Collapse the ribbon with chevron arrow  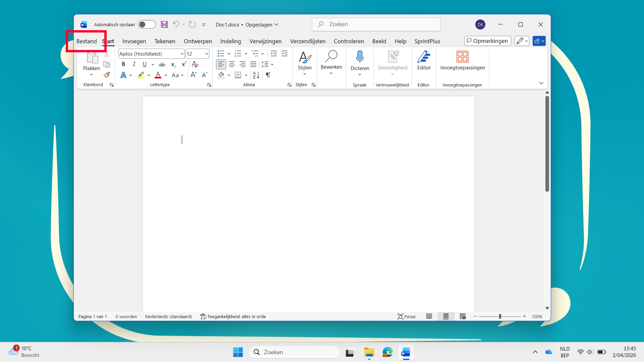541,83
